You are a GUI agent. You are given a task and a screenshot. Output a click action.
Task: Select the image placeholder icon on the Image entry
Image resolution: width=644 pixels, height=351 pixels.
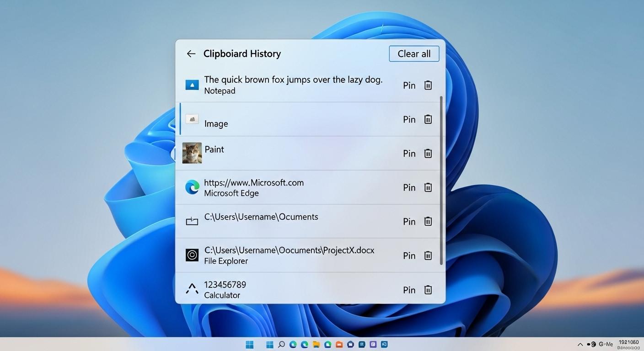pyautogui.click(x=192, y=119)
